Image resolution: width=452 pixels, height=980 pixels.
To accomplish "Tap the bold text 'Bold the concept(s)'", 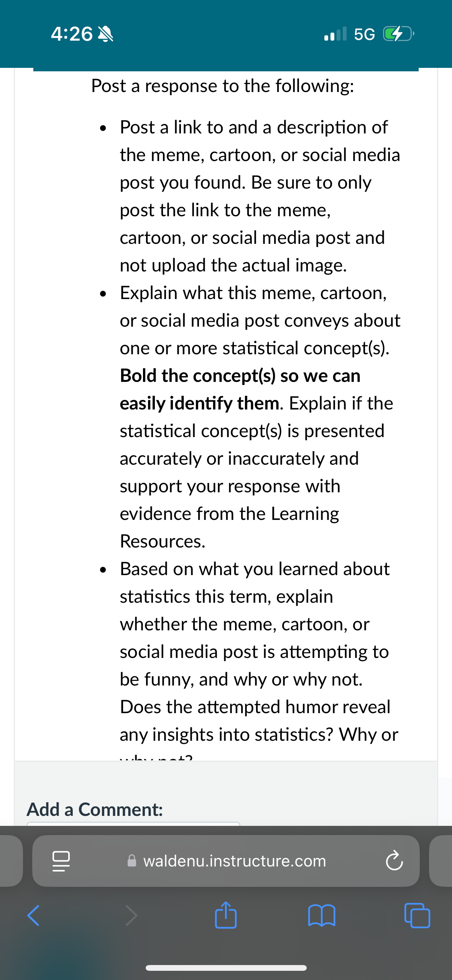I will point(198,376).
